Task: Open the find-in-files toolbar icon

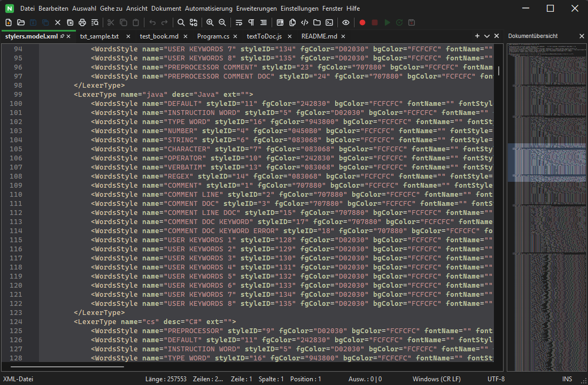Action: click(95, 22)
